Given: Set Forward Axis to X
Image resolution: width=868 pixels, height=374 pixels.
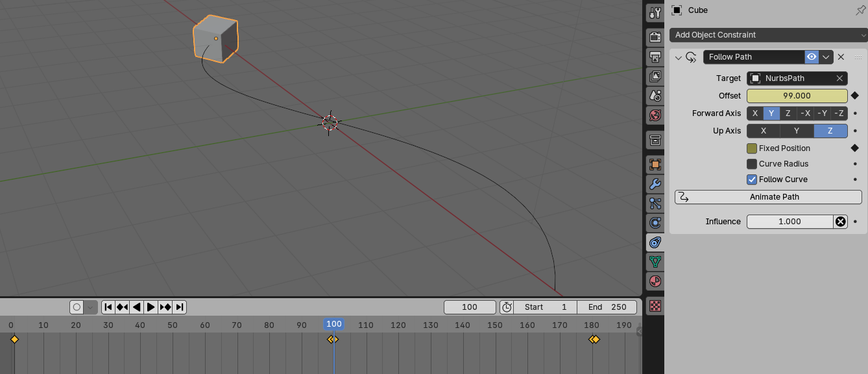Looking at the screenshot, I should tap(755, 113).
